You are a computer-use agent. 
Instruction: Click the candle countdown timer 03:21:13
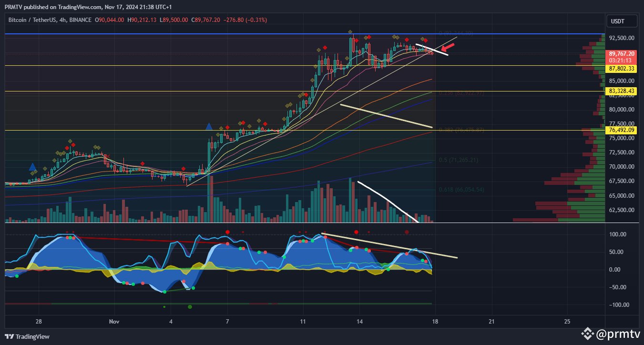(621, 61)
